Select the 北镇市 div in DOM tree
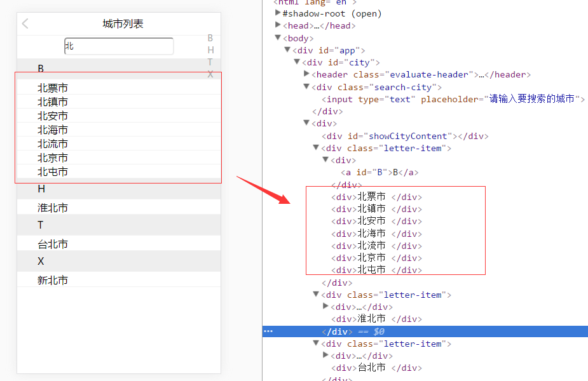Image resolution: width=588 pixels, height=381 pixels. [x=376, y=209]
